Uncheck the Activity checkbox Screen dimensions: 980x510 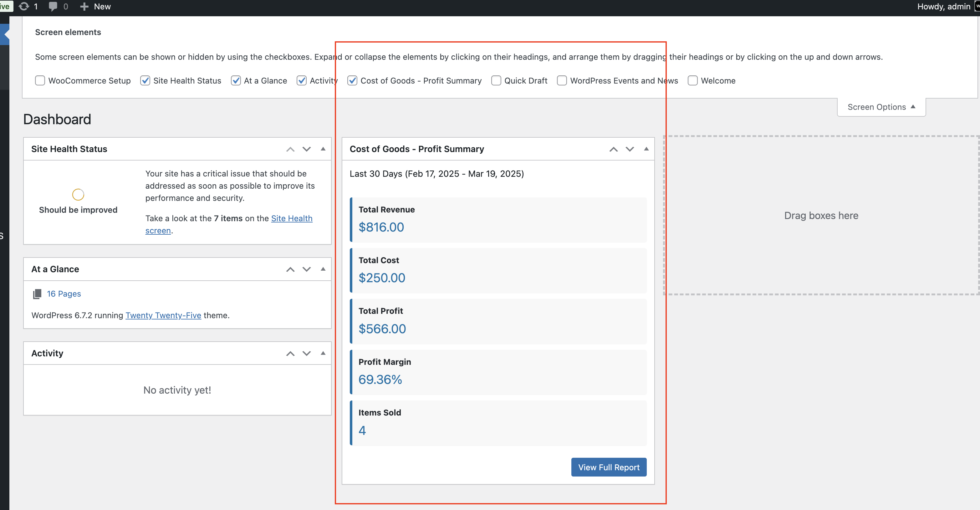[302, 81]
